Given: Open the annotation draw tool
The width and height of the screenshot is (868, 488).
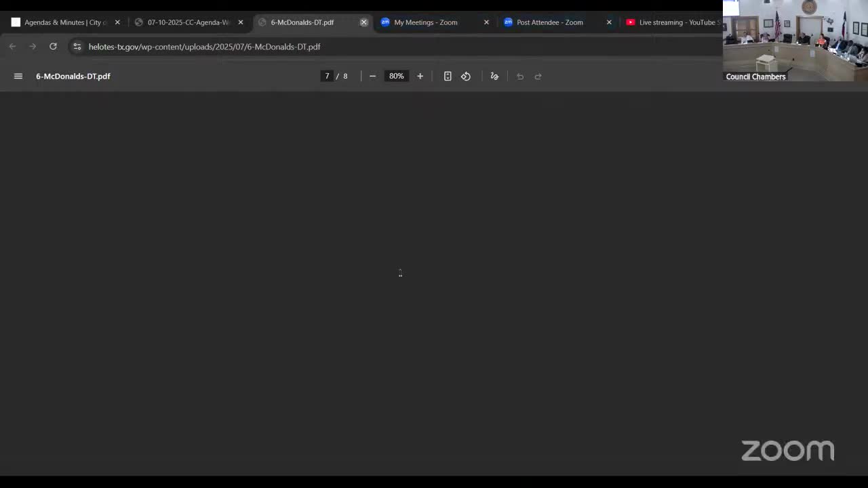Looking at the screenshot, I should coord(494,77).
